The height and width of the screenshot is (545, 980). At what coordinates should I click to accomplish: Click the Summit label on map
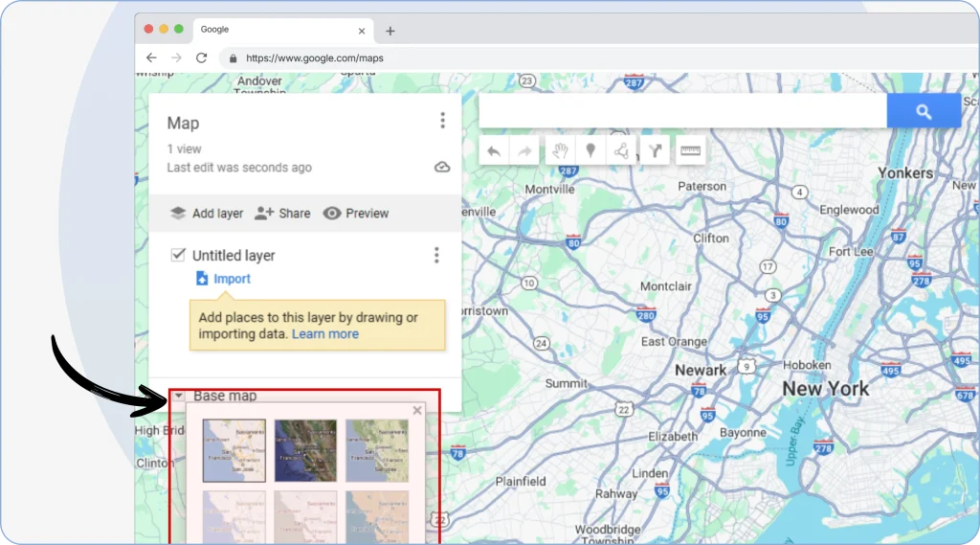tap(567, 383)
